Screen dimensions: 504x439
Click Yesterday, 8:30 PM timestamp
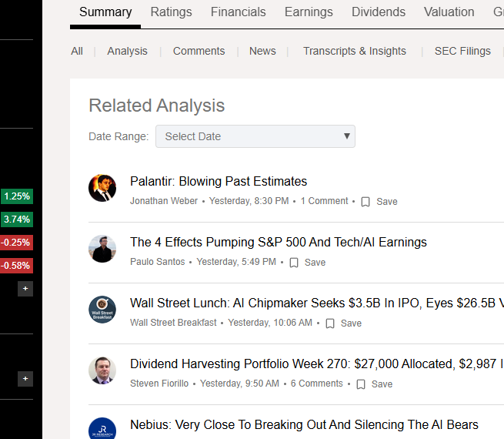[249, 201]
